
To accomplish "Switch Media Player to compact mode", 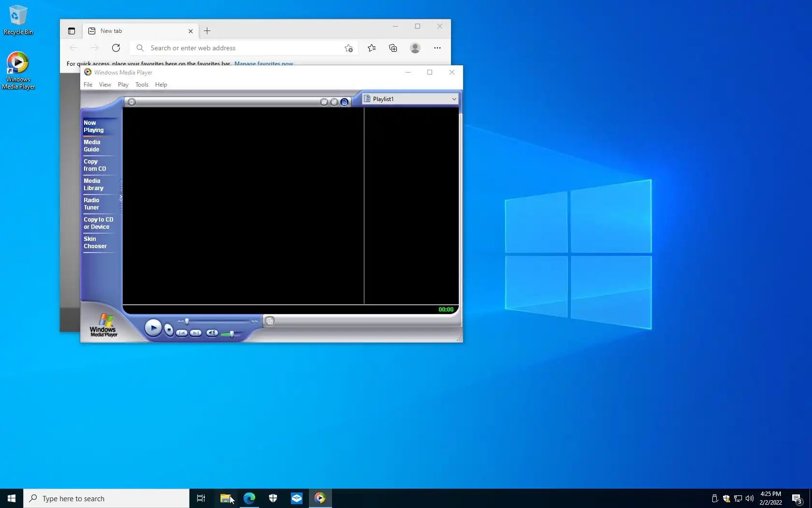I will [270, 321].
